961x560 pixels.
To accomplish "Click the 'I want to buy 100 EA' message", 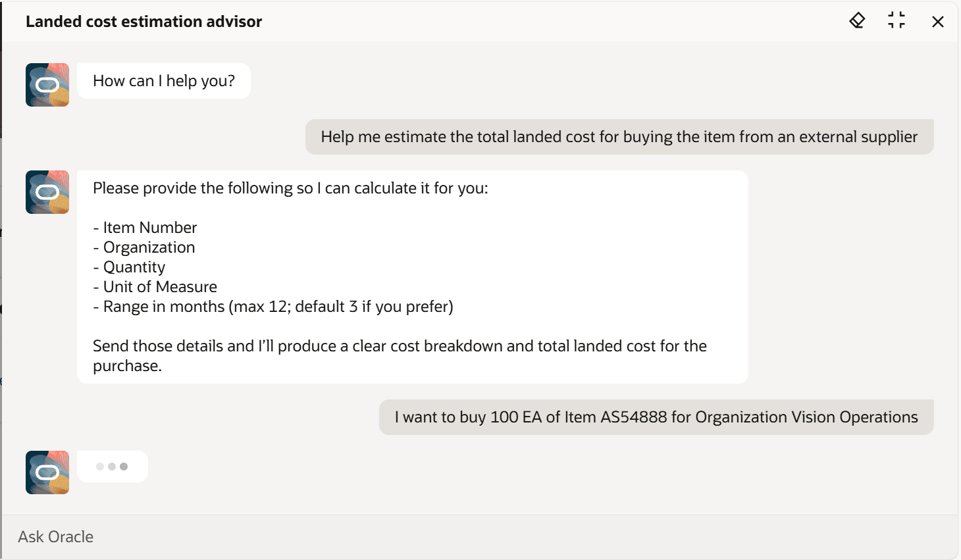I will (x=656, y=417).
